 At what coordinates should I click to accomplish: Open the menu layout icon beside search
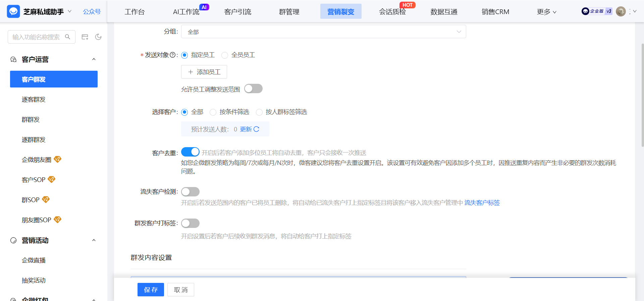pos(85,37)
